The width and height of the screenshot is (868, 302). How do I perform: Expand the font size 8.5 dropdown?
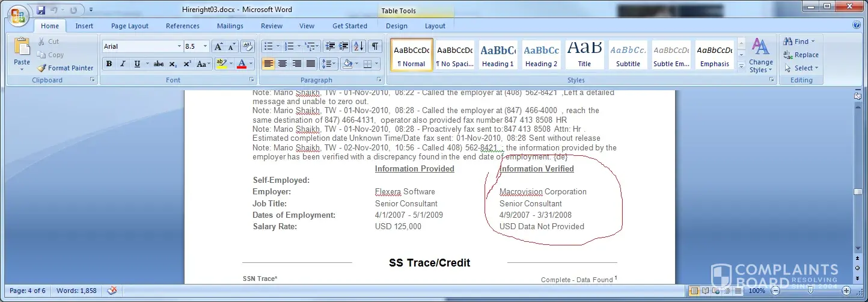point(206,46)
